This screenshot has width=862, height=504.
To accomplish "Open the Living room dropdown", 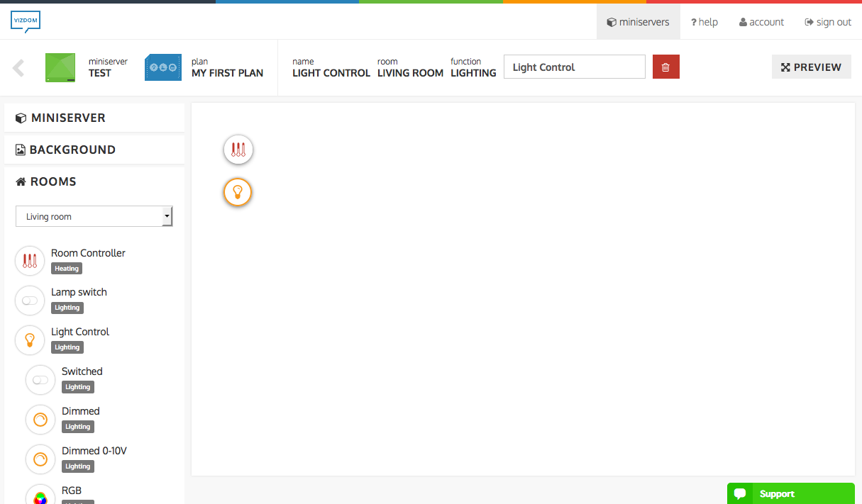I will (x=94, y=216).
